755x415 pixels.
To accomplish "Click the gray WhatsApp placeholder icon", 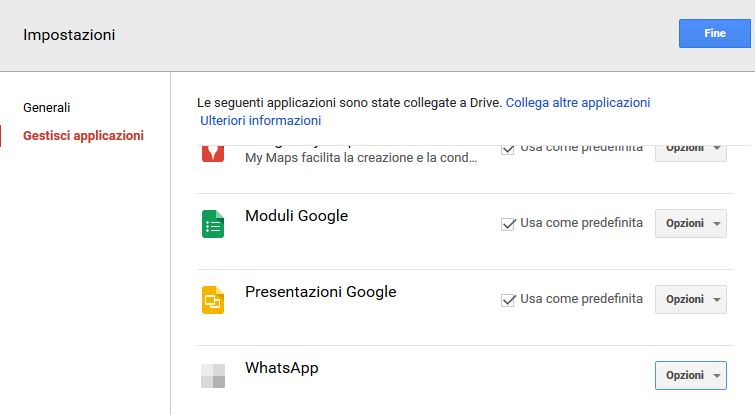I will 212,376.
